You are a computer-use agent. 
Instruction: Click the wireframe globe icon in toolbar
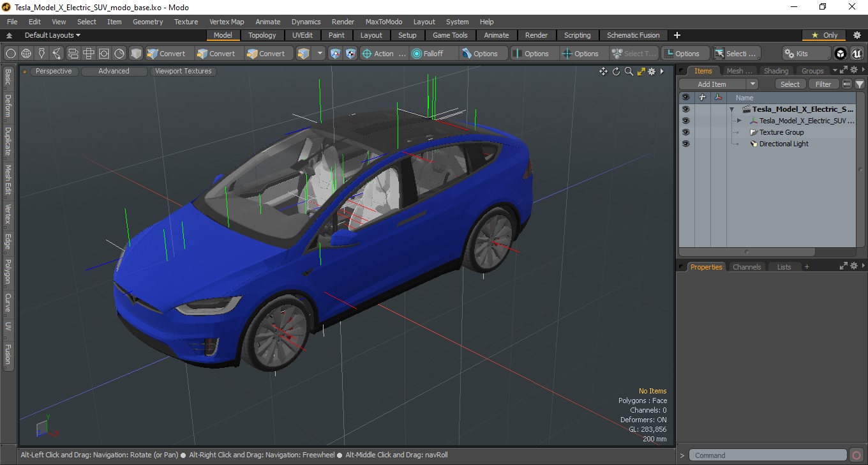point(26,54)
